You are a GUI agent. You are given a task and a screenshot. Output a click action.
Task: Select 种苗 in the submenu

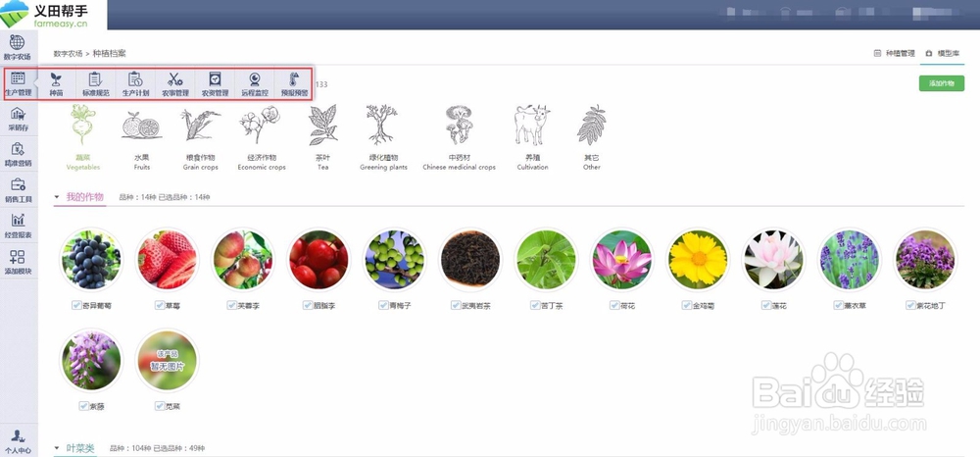point(56,83)
